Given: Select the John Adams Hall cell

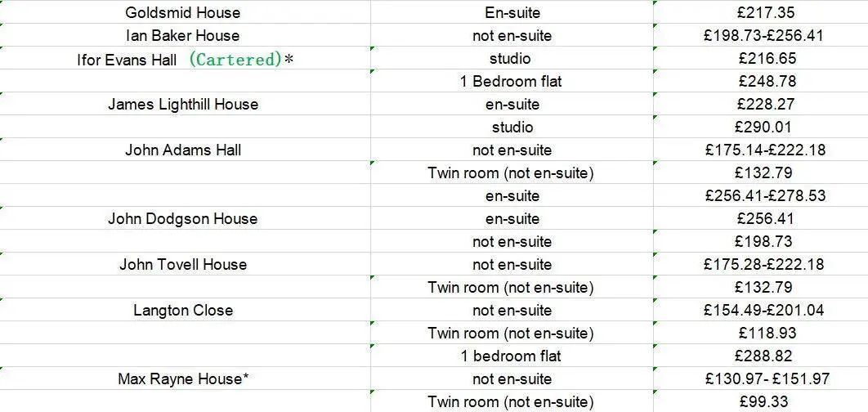Looking at the screenshot, I should [183, 150].
